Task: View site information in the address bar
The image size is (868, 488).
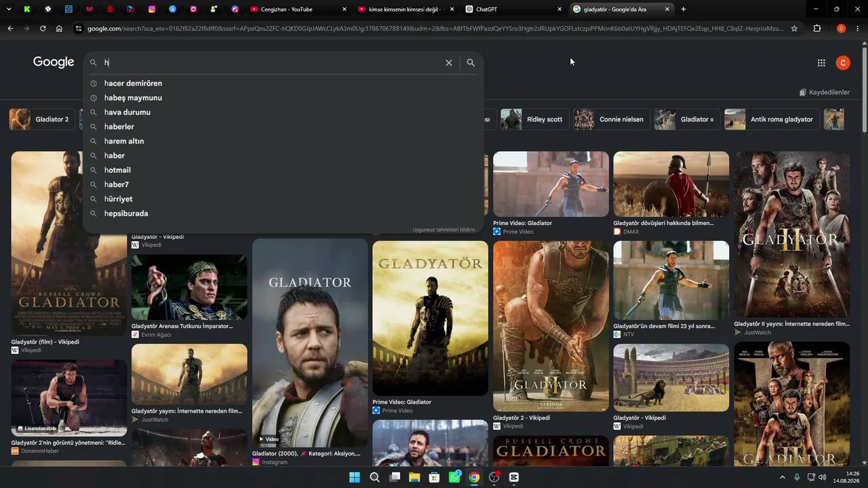Action: click(79, 28)
